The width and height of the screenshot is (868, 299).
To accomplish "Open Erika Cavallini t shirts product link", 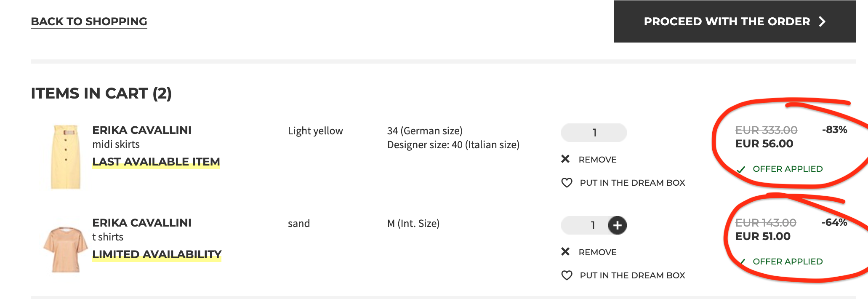I will [x=142, y=230].
